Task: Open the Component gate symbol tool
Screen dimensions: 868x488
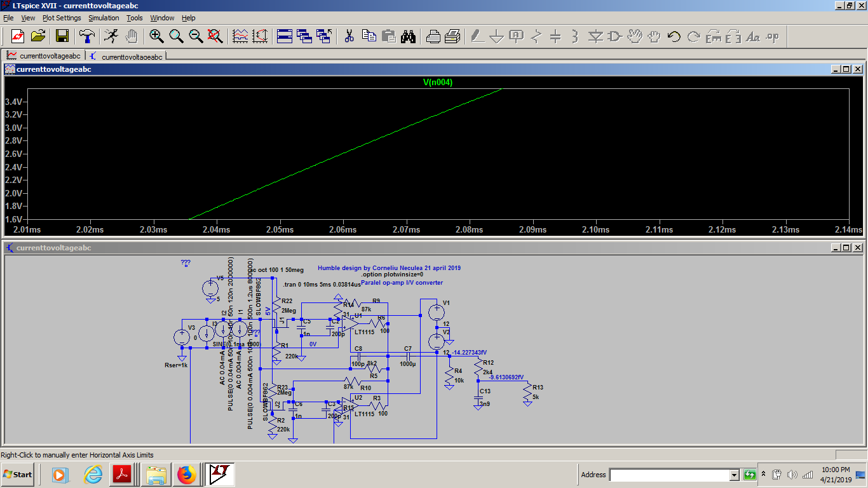Action: pyautogui.click(x=614, y=36)
